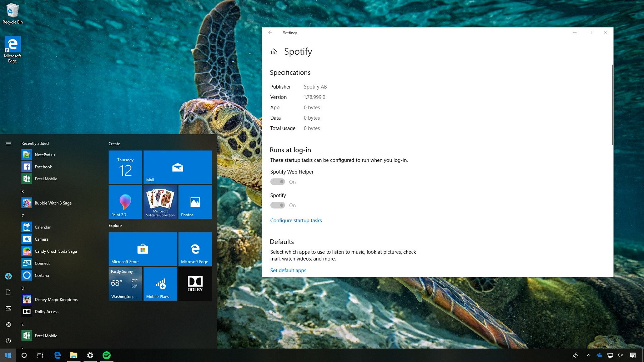
Task: Open Microsoft Edge from taskbar
Action: click(57, 355)
